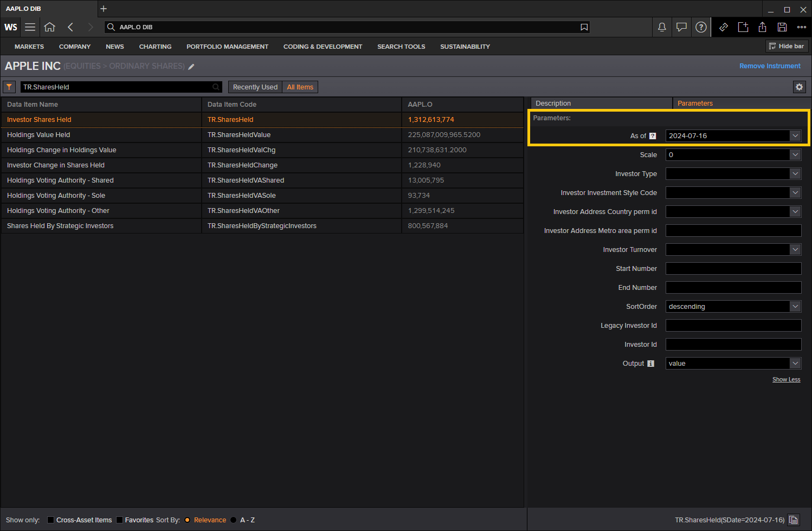Switch to All Items
The height and width of the screenshot is (531, 812).
point(300,87)
